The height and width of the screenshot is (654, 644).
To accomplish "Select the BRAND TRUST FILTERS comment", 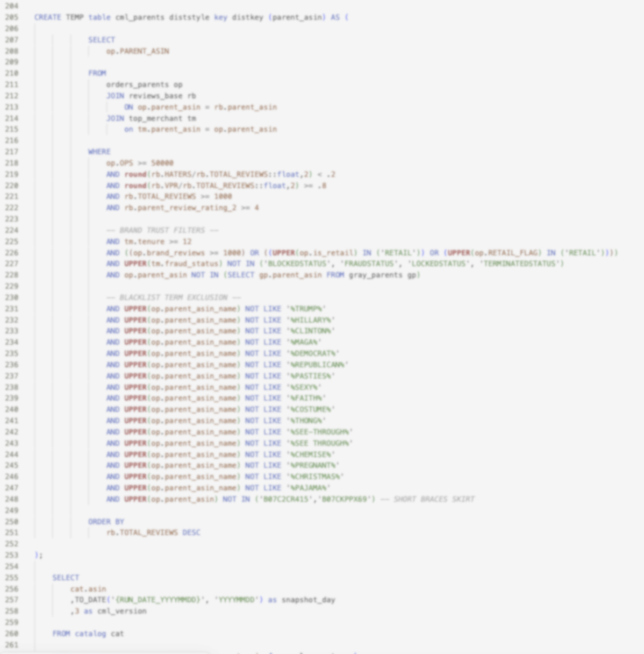I will (161, 230).
